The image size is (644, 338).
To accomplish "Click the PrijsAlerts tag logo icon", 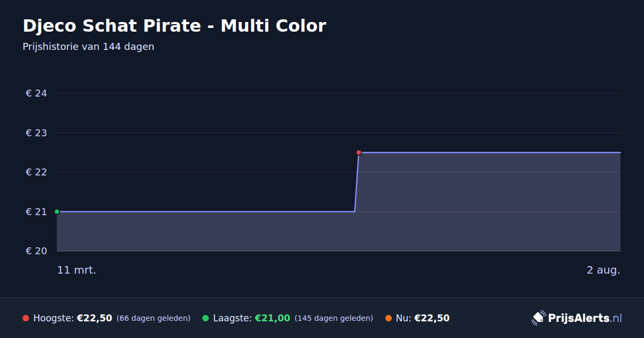I will click(538, 318).
